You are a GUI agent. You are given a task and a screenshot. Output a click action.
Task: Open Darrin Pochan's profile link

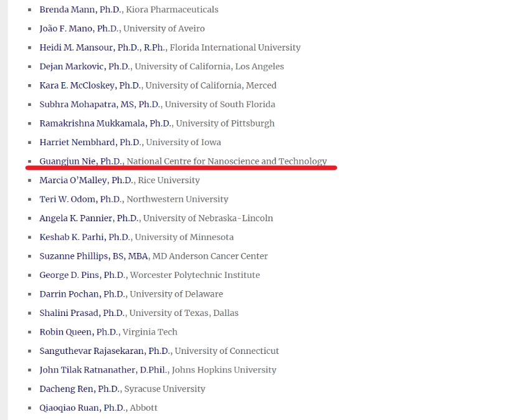coord(82,294)
